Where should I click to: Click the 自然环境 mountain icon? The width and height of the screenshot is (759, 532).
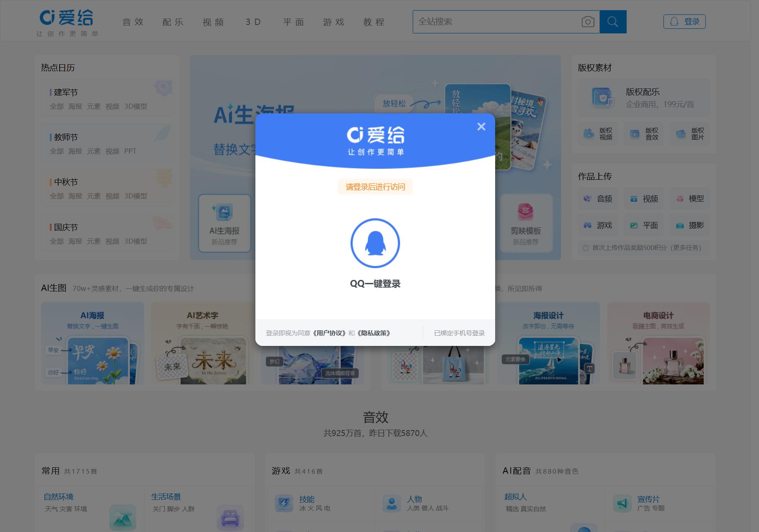point(123,518)
